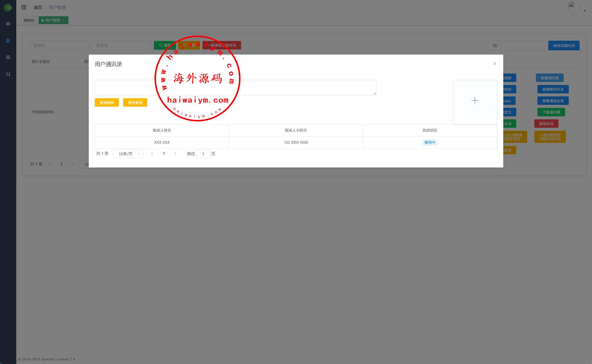This screenshot has height=364, width=592.
Task: Open the 10条/页 page size dropdown
Action: point(128,154)
